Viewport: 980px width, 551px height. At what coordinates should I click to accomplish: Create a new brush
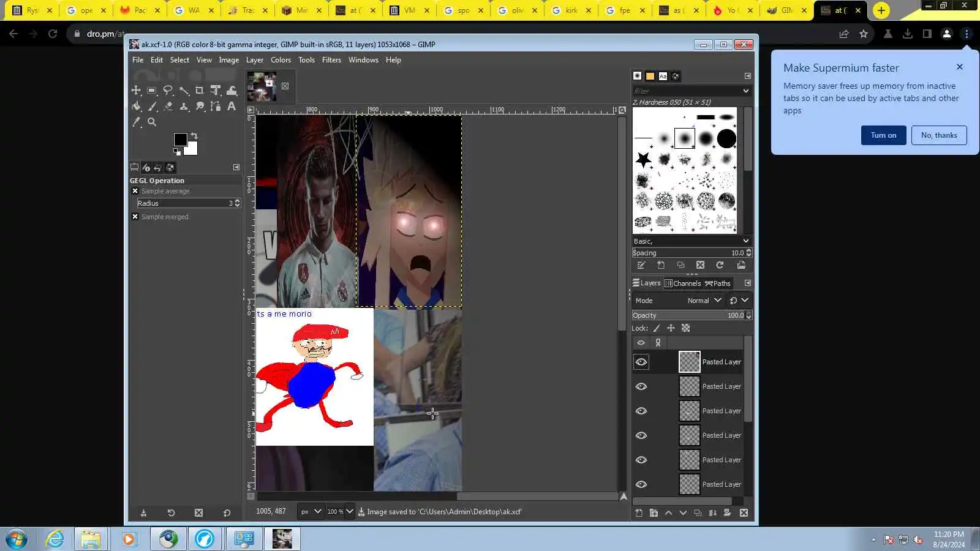(661, 265)
